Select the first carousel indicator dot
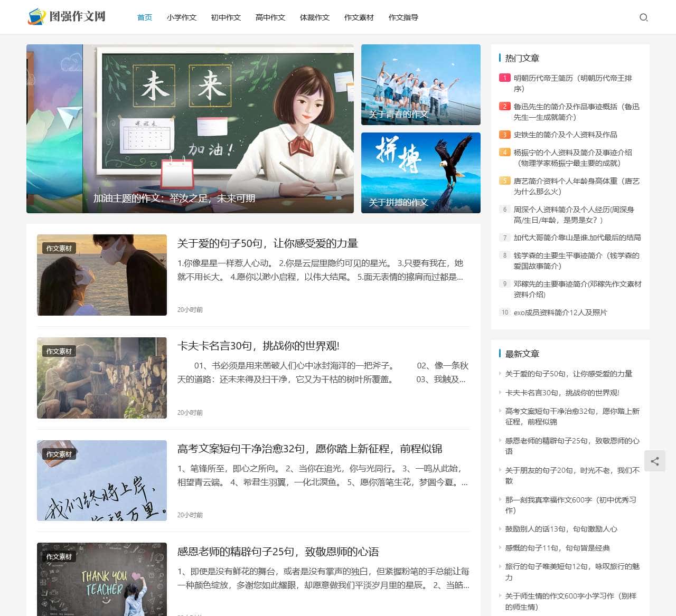The height and width of the screenshot is (616, 676). [x=328, y=198]
